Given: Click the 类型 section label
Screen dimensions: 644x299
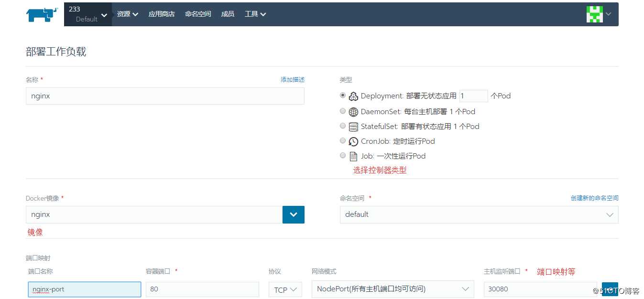Looking at the screenshot, I should (346, 80).
